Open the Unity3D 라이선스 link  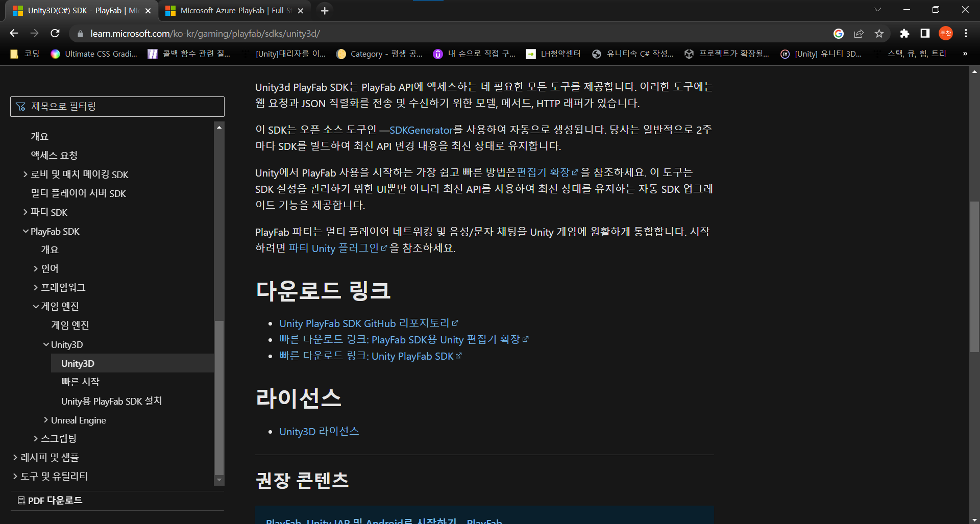point(319,432)
